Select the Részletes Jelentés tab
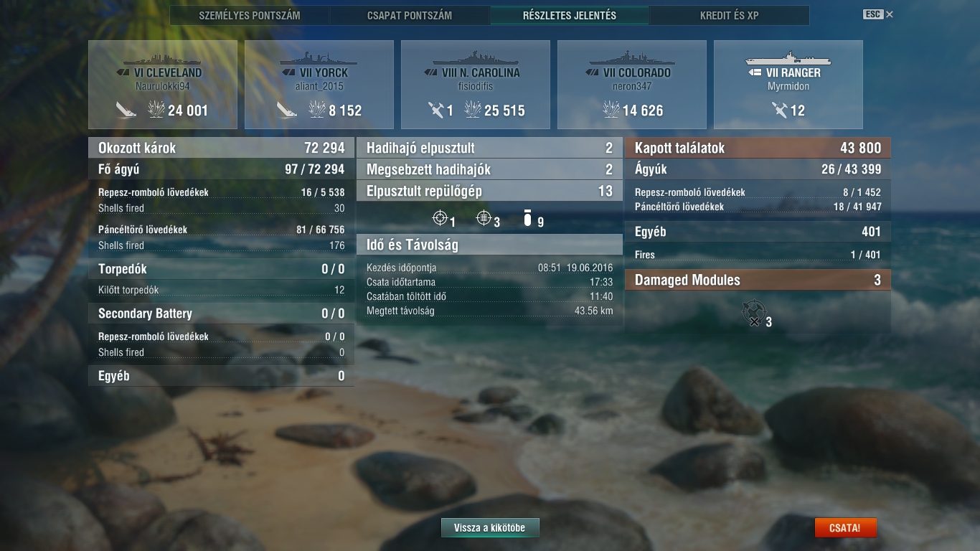980x551 pixels. [570, 15]
